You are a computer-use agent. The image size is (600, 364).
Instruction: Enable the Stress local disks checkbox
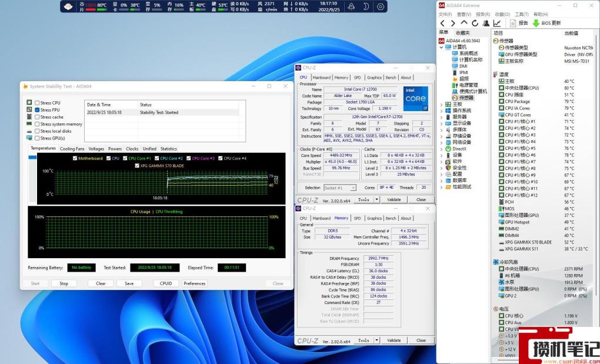(37, 131)
